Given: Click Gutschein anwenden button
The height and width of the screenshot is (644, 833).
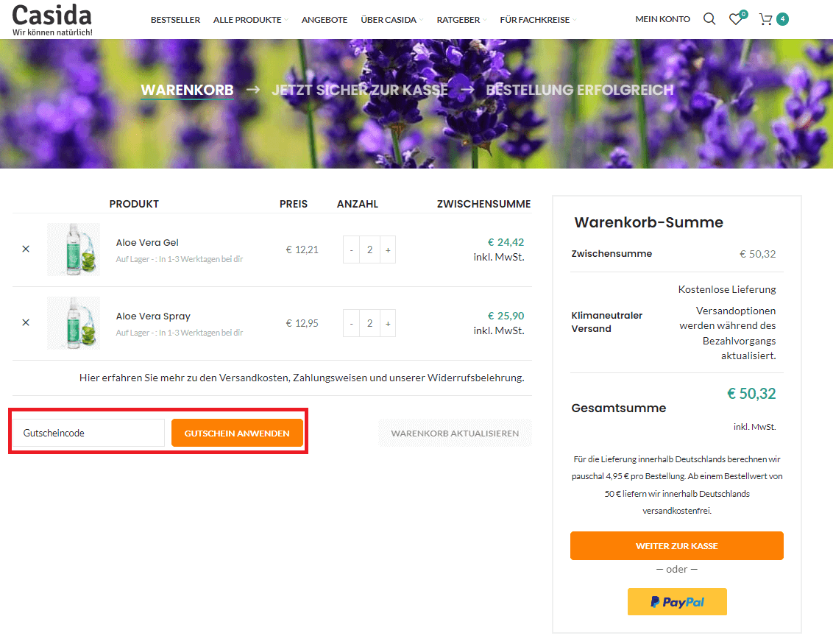Looking at the screenshot, I should click(x=237, y=433).
